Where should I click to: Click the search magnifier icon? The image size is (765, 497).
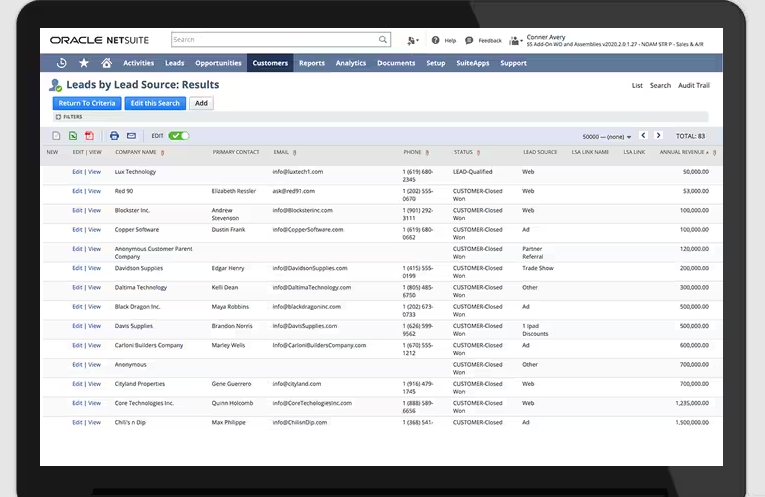coord(383,40)
